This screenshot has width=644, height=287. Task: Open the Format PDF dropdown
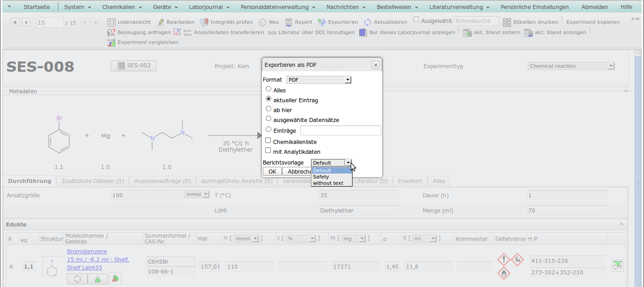click(319, 80)
